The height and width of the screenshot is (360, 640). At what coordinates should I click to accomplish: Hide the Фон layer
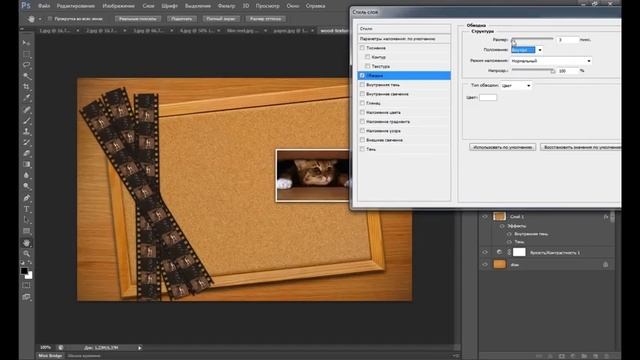click(485, 264)
